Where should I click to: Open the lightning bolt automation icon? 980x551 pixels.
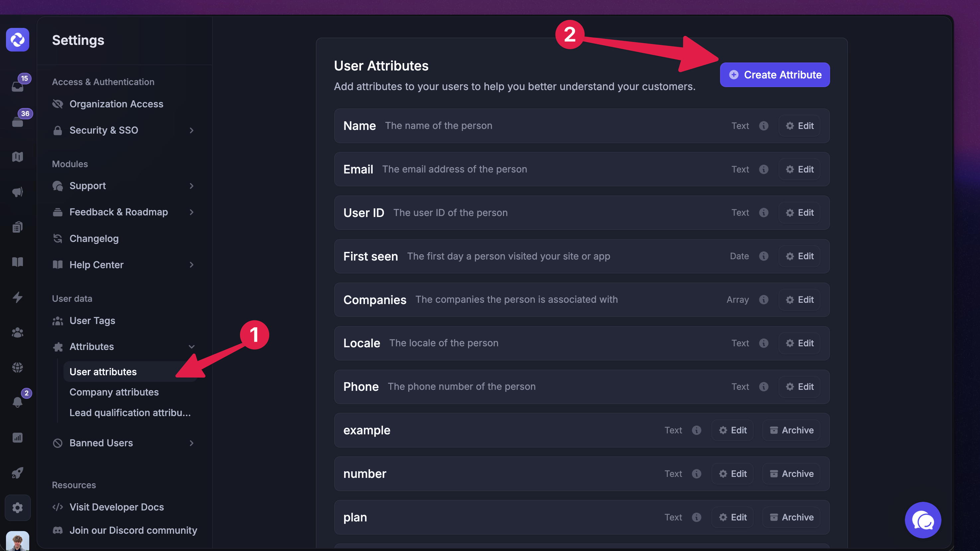coord(18,297)
